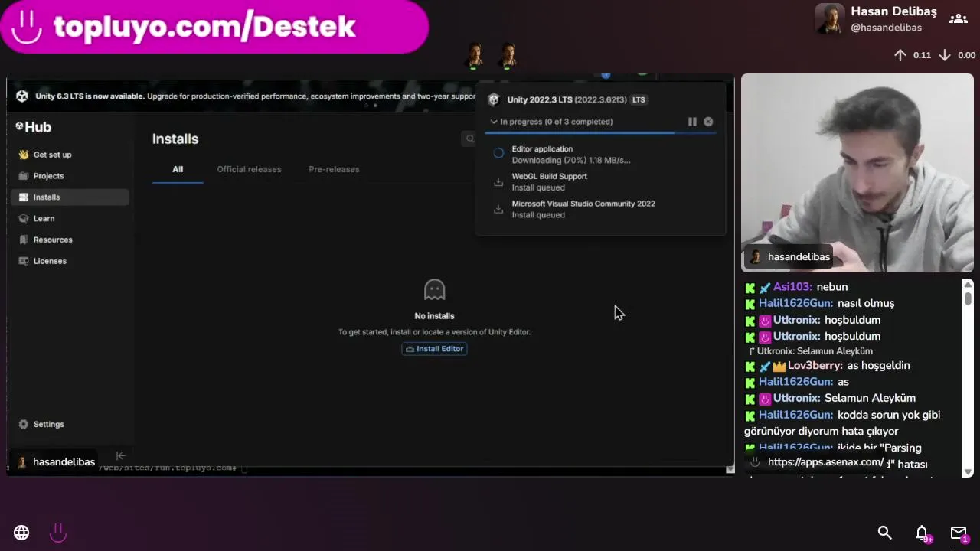The width and height of the screenshot is (980, 551).
Task: Open the messages envelope icon
Action: (x=959, y=533)
